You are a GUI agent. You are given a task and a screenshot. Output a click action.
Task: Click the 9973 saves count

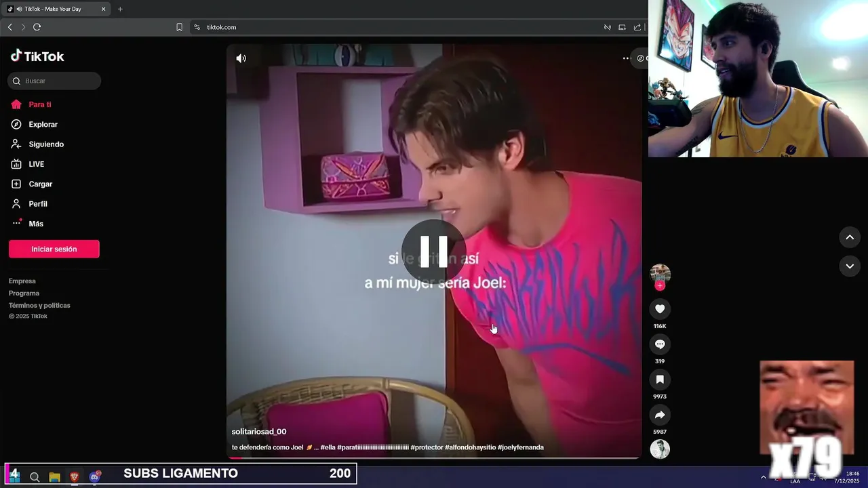coord(660,396)
